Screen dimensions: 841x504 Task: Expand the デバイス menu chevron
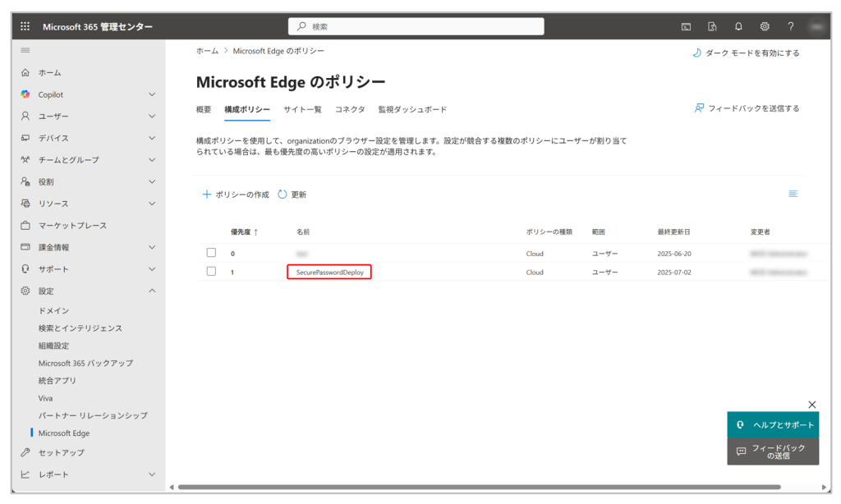click(152, 138)
